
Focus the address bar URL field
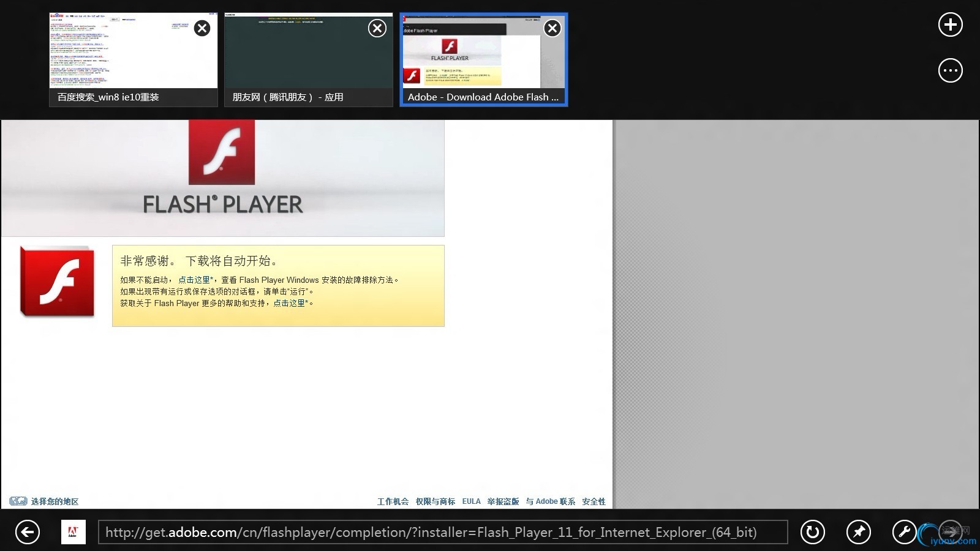443,532
